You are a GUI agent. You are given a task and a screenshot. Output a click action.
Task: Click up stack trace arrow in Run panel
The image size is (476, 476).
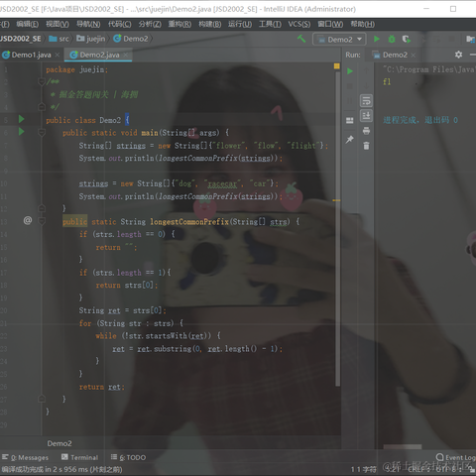tap(366, 70)
